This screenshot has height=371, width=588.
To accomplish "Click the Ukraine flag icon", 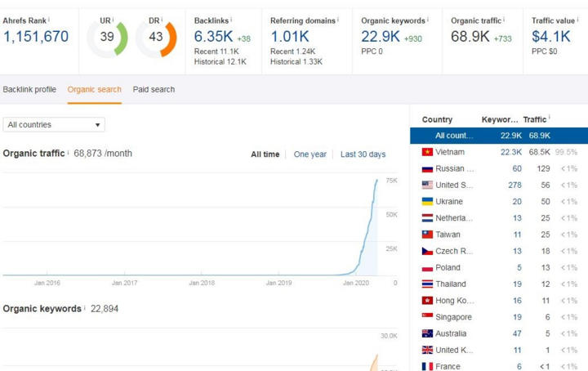I will coord(427,202).
